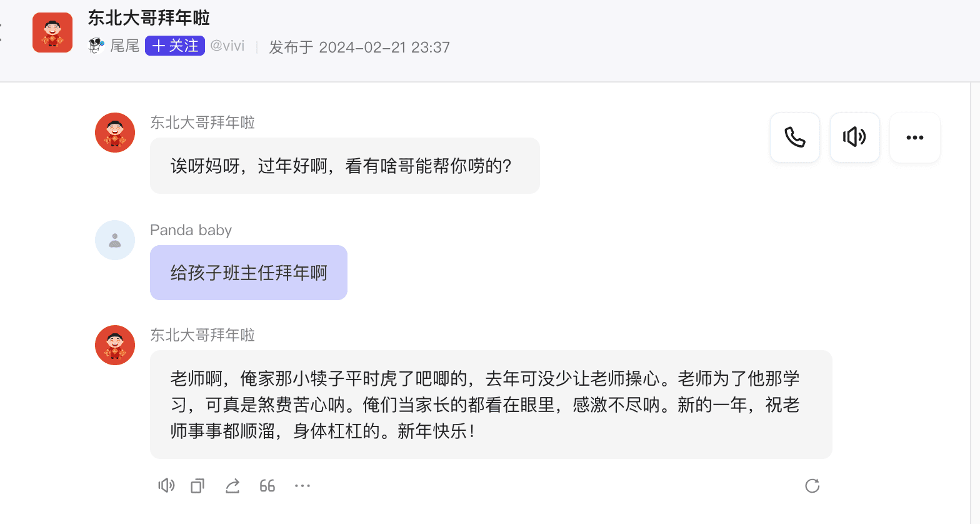Start a voice call with the bot
This screenshot has height=524, width=980.
pyautogui.click(x=794, y=138)
